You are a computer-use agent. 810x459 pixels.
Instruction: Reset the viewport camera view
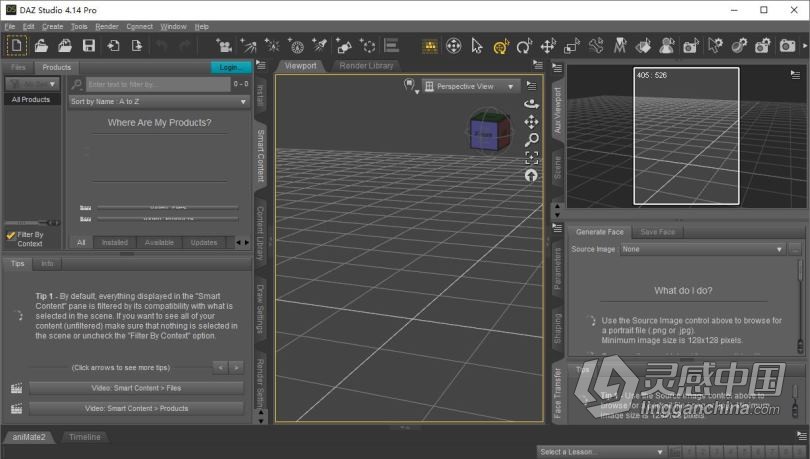tap(531, 176)
